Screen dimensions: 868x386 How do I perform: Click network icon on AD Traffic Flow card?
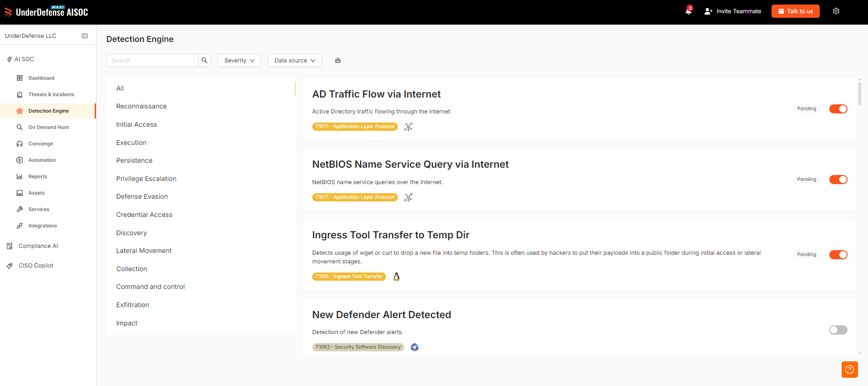click(x=408, y=127)
